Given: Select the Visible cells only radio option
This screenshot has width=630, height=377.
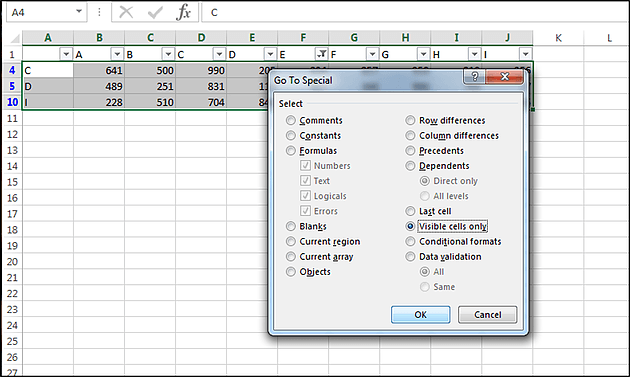Looking at the screenshot, I should click(410, 226).
